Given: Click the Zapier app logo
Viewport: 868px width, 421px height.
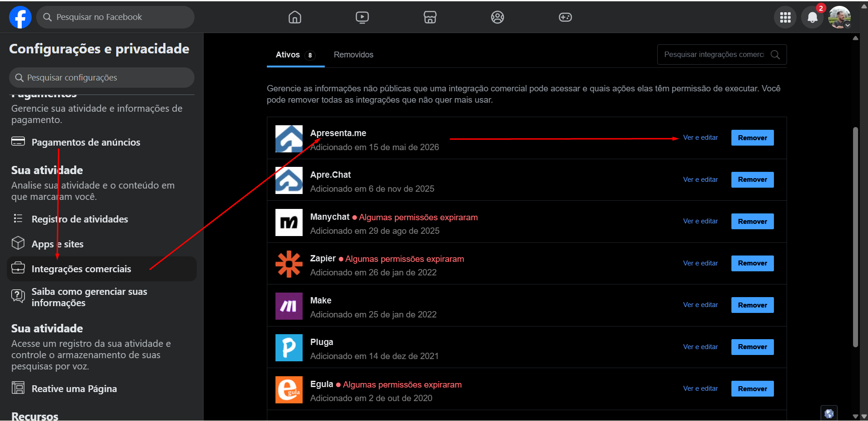Looking at the screenshot, I should point(289,264).
